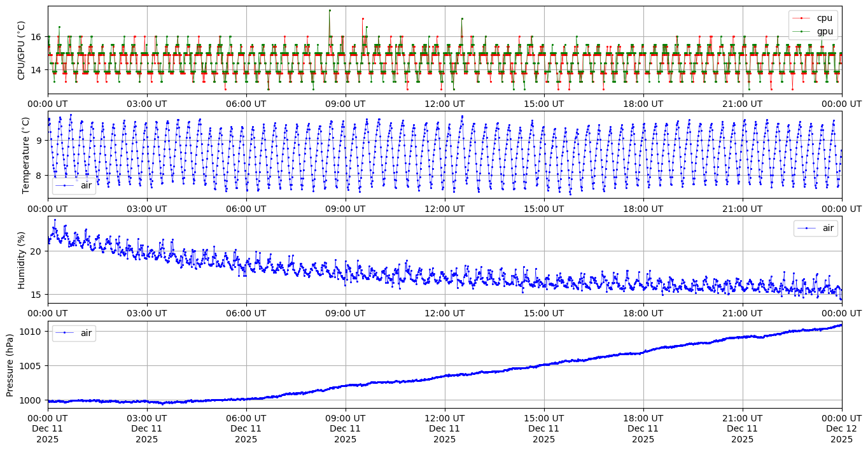Screen dimensions: 868x450
Task: Select the Humidity (%) y-axis label
Action: tap(22, 260)
